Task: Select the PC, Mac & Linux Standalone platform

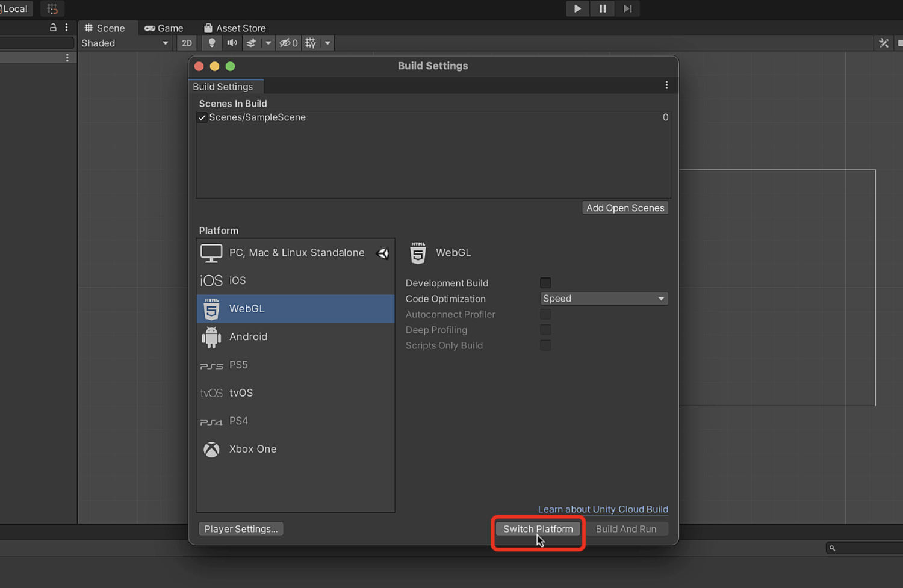Action: pos(296,253)
